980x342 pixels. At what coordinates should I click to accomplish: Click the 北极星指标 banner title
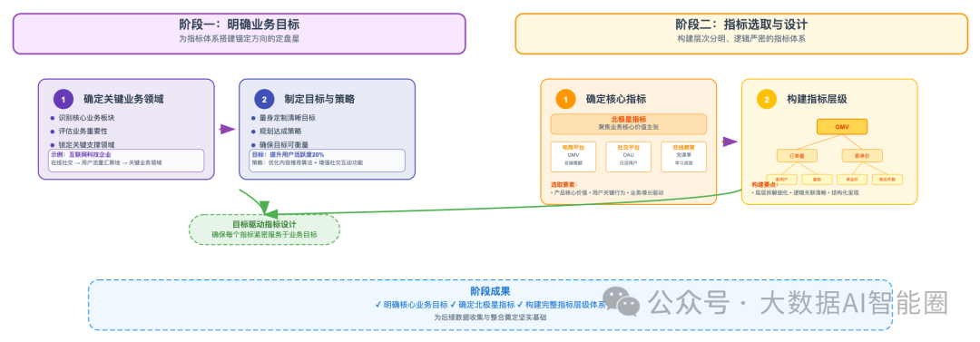(628, 120)
